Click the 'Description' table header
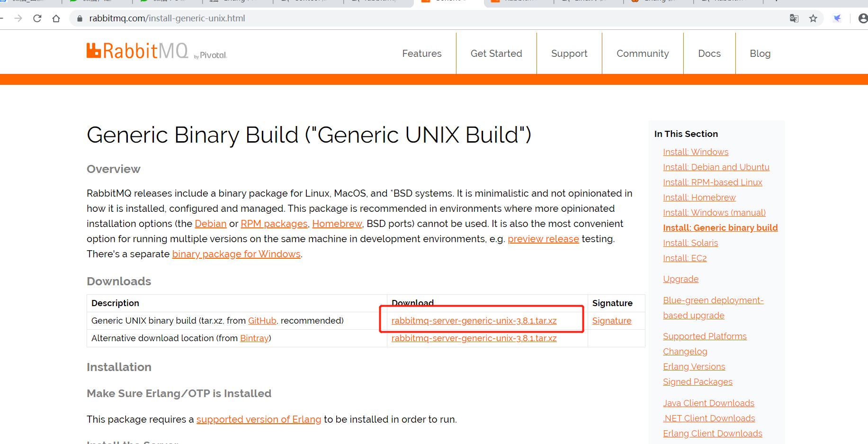Viewport: 868px width, 444px height. pyautogui.click(x=115, y=303)
